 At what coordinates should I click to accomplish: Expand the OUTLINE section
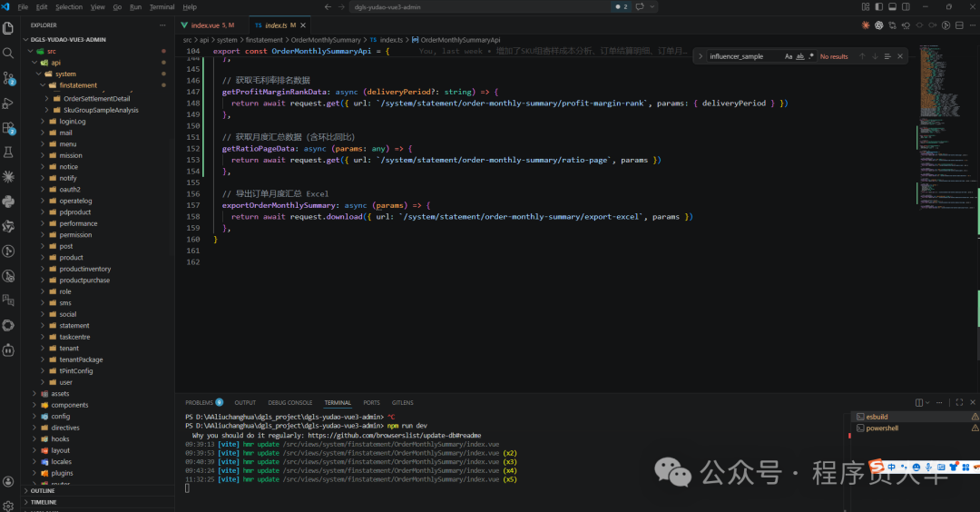tap(43, 490)
